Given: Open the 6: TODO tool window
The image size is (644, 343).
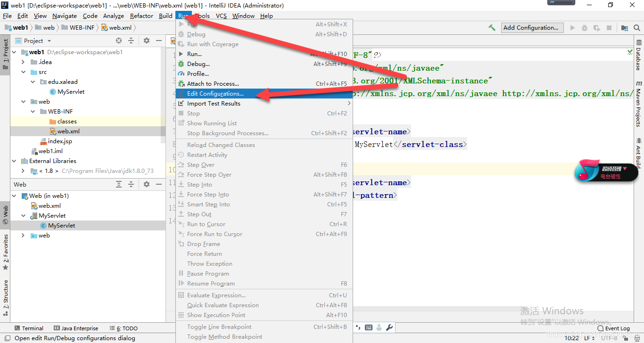Looking at the screenshot, I should pyautogui.click(x=124, y=328).
